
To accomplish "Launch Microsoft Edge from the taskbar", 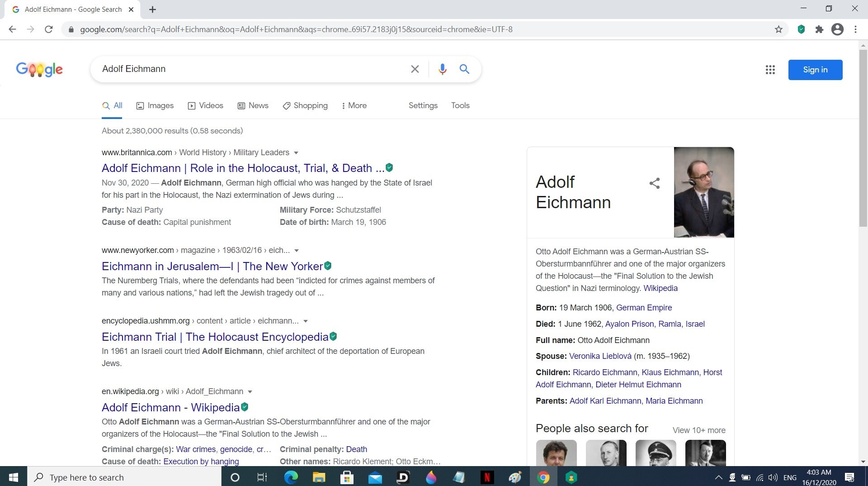I will [x=291, y=477].
